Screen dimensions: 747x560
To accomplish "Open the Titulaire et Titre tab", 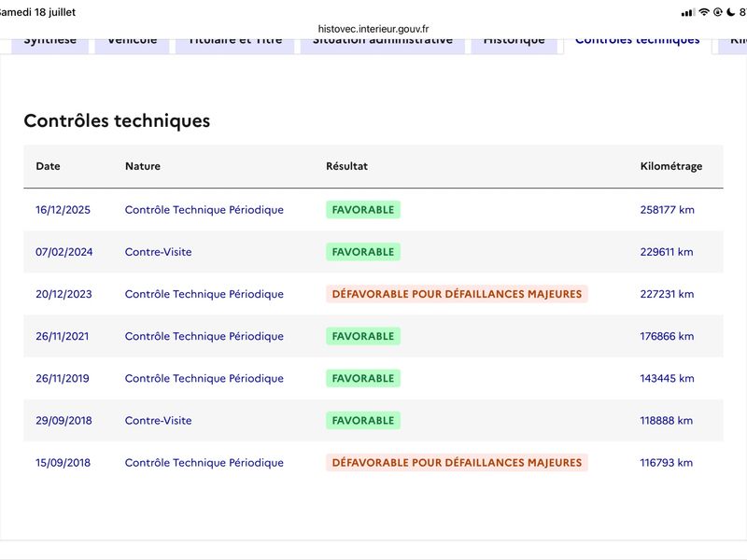I will point(235,44).
